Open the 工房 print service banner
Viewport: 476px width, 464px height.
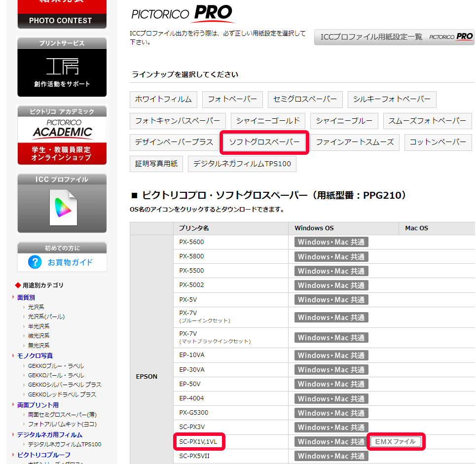pos(62,67)
